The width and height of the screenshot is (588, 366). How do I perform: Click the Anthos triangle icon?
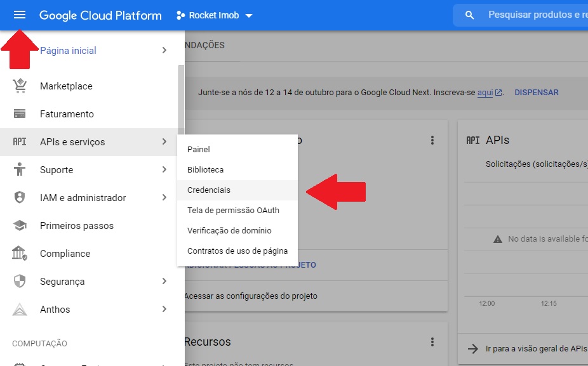click(x=20, y=310)
